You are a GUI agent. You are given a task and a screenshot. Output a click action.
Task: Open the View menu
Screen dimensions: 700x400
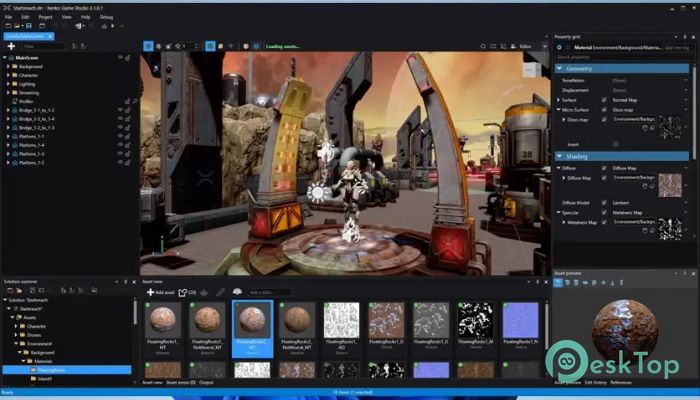pos(67,17)
